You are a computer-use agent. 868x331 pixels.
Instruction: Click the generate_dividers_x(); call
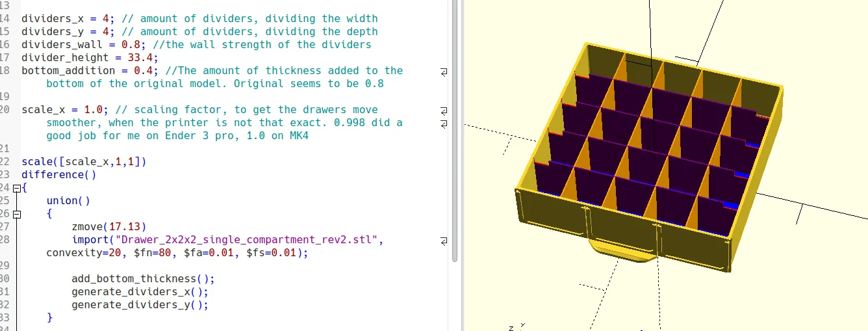[140, 292]
